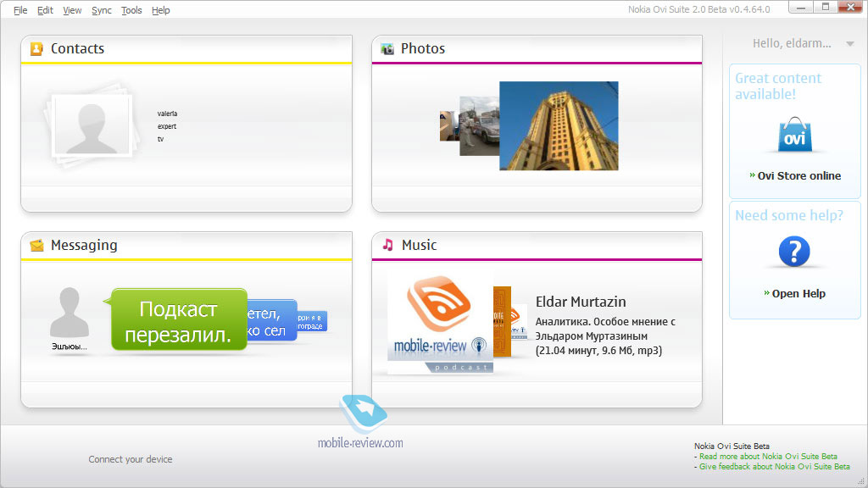This screenshot has height=488, width=868.
Task: Close the Nokia Ovi Suite window
Action: click(x=851, y=7)
